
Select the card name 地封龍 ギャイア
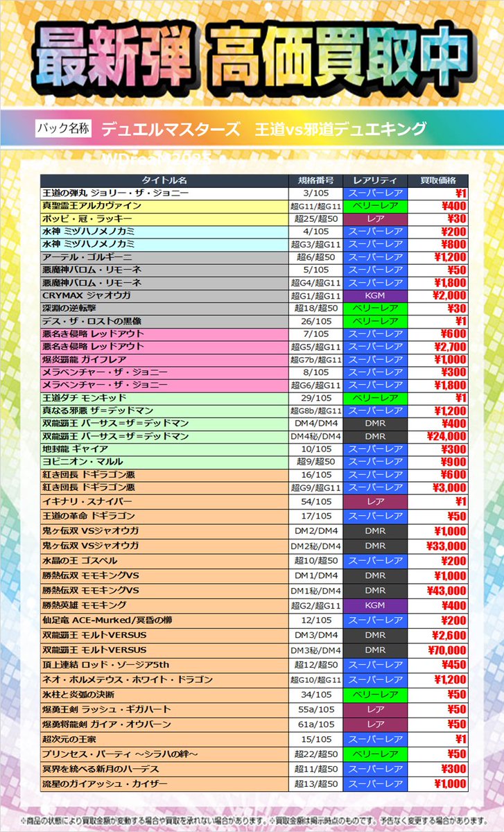tap(75, 449)
